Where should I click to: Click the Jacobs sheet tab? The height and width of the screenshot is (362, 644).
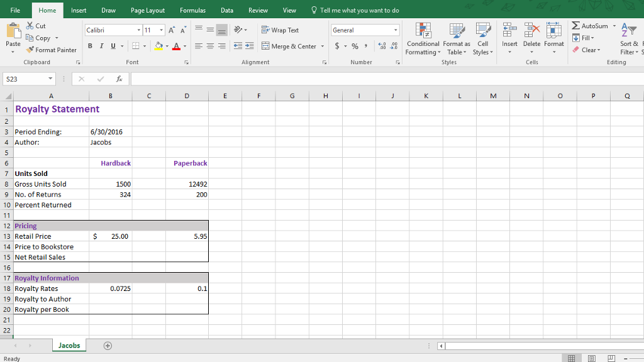69,346
